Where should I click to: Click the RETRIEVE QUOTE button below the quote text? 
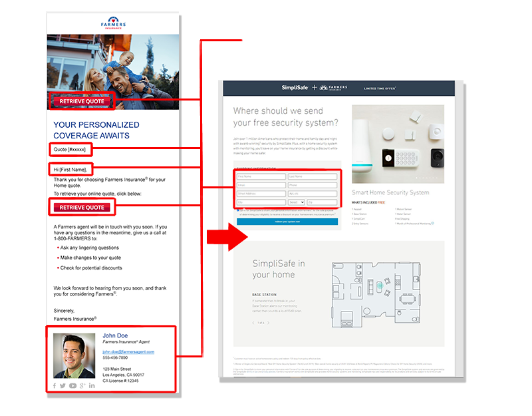[x=82, y=207]
